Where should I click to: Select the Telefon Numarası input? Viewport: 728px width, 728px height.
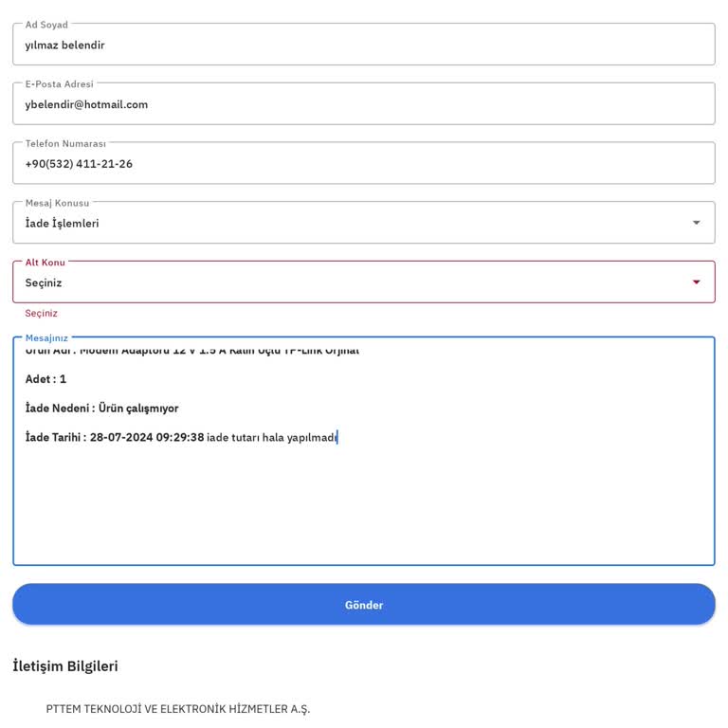pos(363,164)
